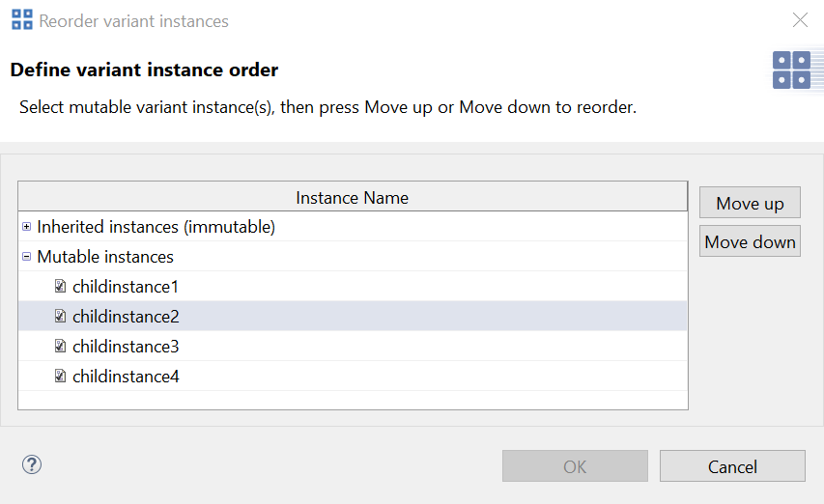Viewport: 824px width, 504px height.
Task: Select the childinstance1 name in the list
Action: tap(126, 287)
